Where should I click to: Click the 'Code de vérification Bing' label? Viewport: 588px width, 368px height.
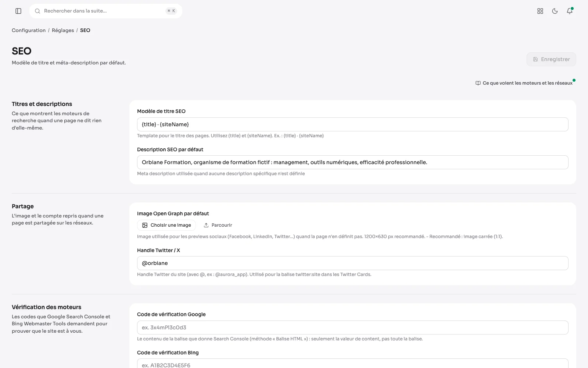[168, 353]
